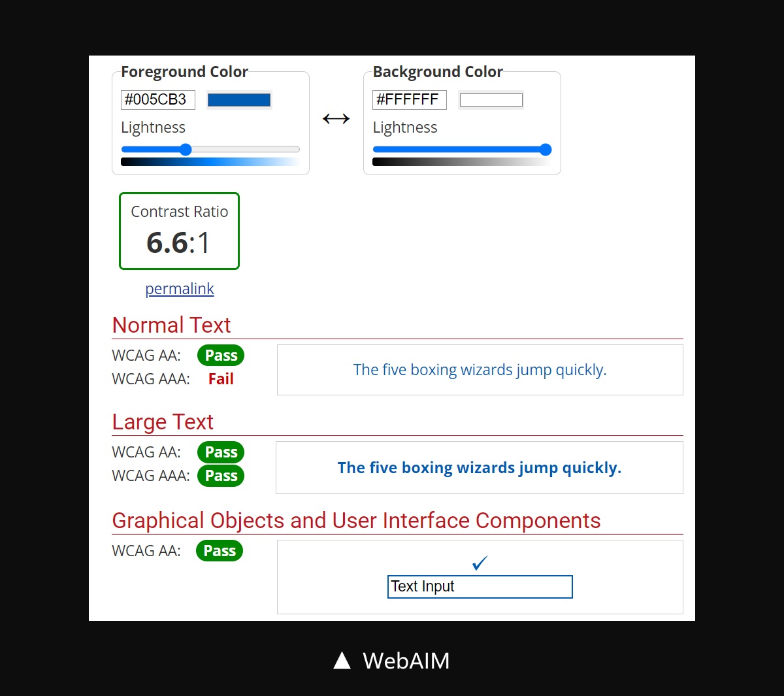Click the Foreground Lightness slider handle
The width and height of the screenshot is (784, 696).
coord(186,150)
